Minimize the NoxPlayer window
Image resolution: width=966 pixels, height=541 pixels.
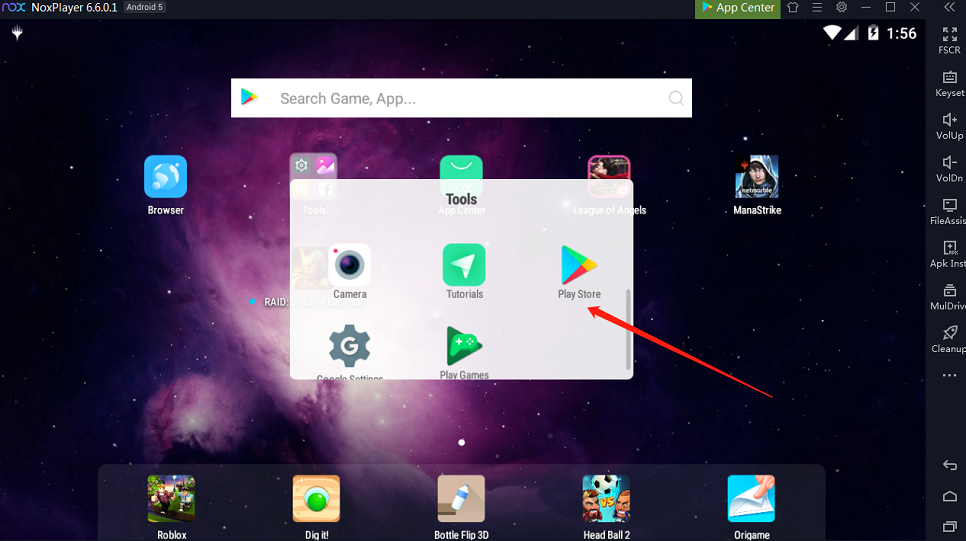[x=866, y=7]
